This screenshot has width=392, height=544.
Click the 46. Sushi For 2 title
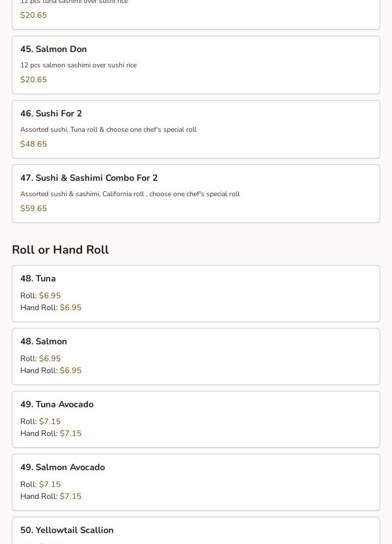51,113
